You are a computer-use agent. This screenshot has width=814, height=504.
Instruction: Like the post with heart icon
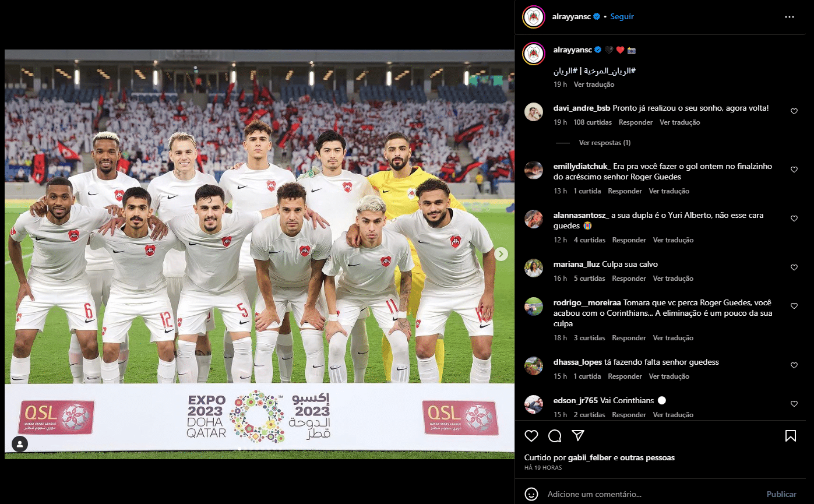[531, 436]
